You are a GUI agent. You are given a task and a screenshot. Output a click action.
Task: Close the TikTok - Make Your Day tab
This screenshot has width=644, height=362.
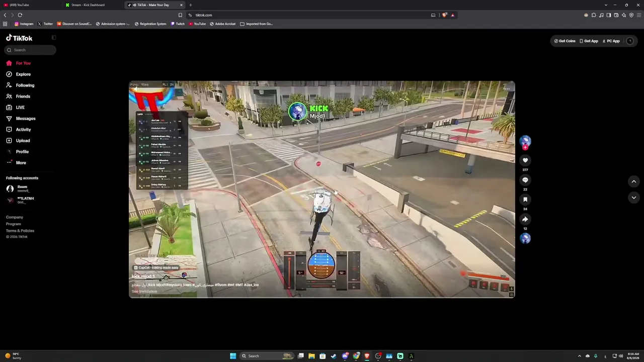pos(182,5)
